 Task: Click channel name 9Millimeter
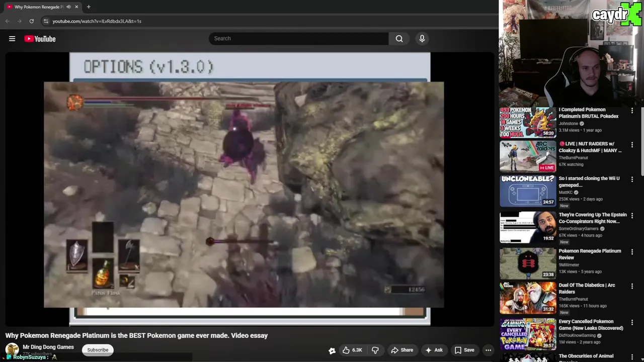pos(569,265)
